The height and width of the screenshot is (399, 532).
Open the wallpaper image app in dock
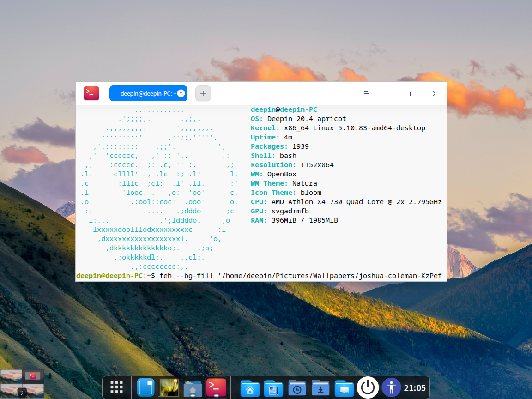169,387
